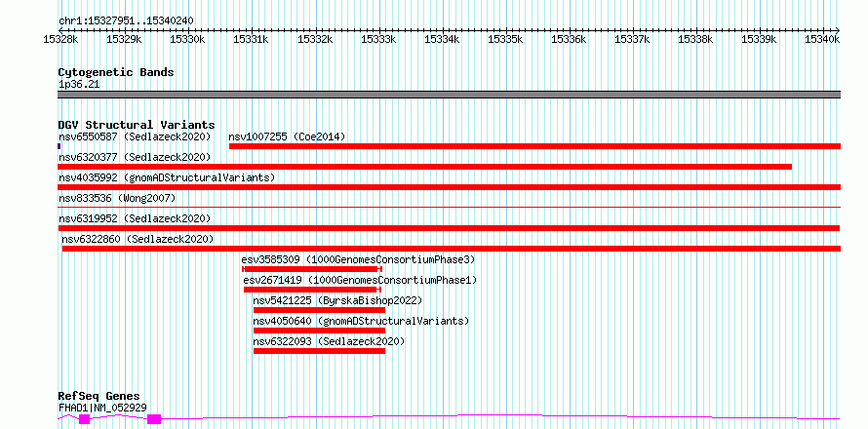
Task: Open the nsv6319952 (Sedlazeck2020) label
Action: click(135, 218)
